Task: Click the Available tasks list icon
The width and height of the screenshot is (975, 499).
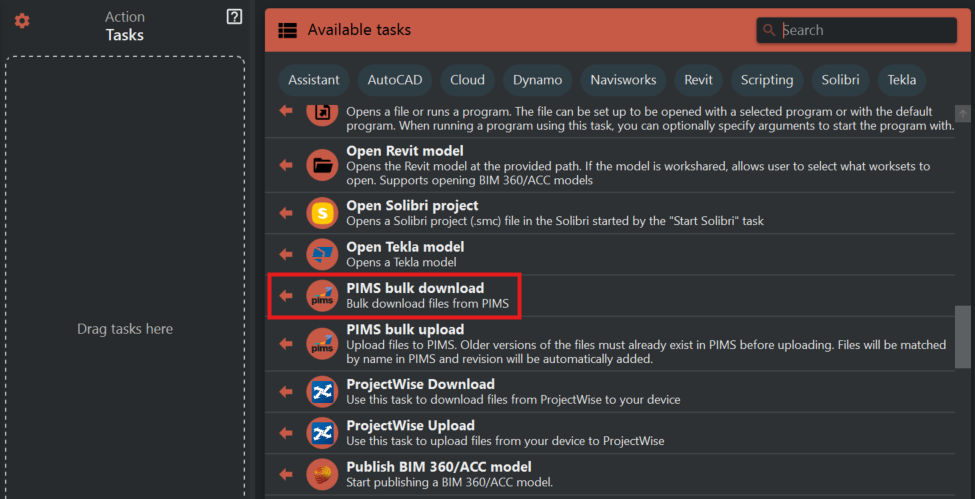Action: click(287, 30)
